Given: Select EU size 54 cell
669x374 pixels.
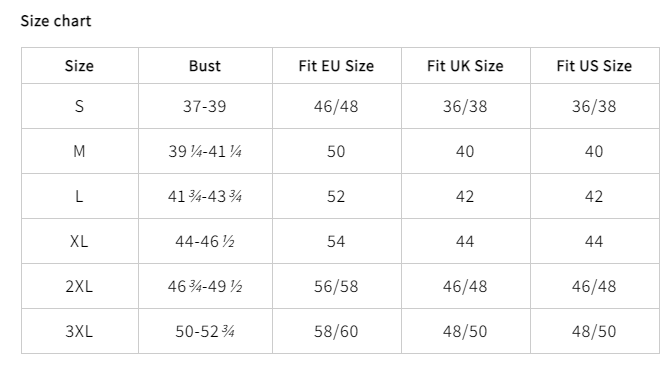Looking at the screenshot, I should pos(337,241).
